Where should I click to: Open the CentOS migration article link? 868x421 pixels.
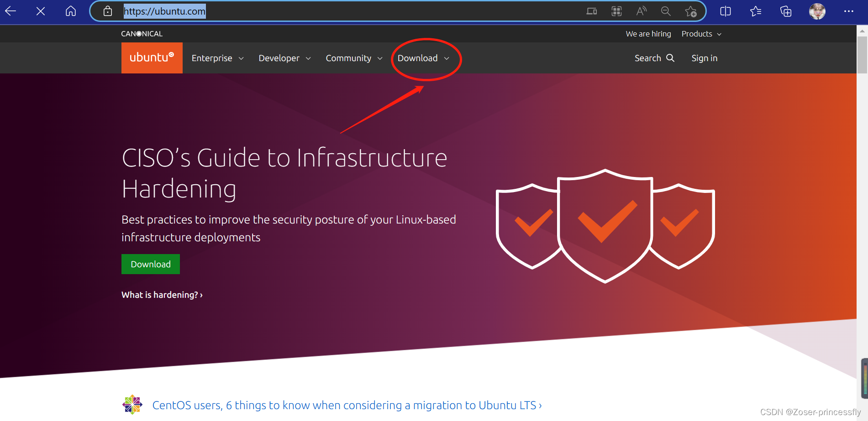click(347, 405)
